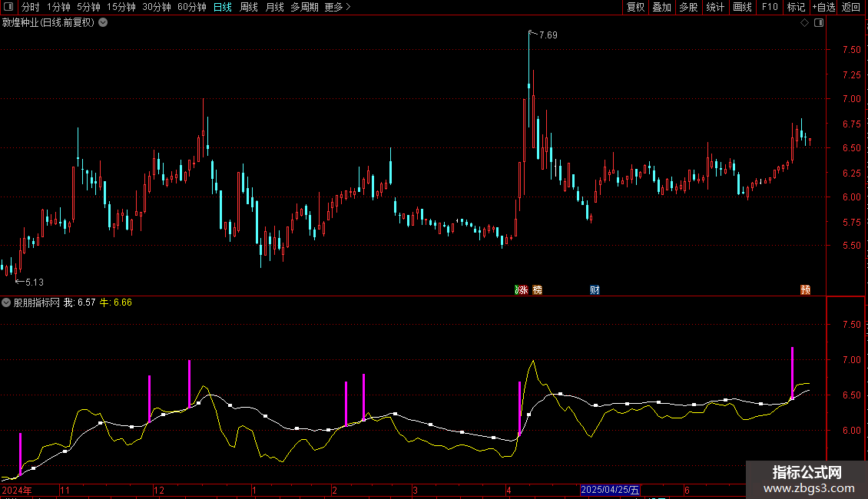Open 多股 multi-stock view
The height and width of the screenshot is (499, 868).
[x=688, y=7]
